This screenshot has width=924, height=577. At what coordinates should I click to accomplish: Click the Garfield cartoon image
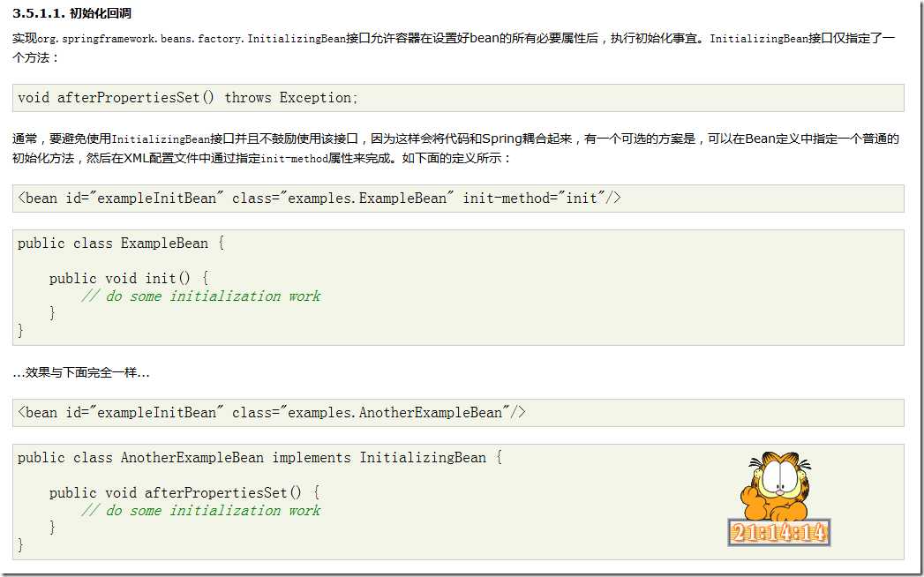[776, 486]
